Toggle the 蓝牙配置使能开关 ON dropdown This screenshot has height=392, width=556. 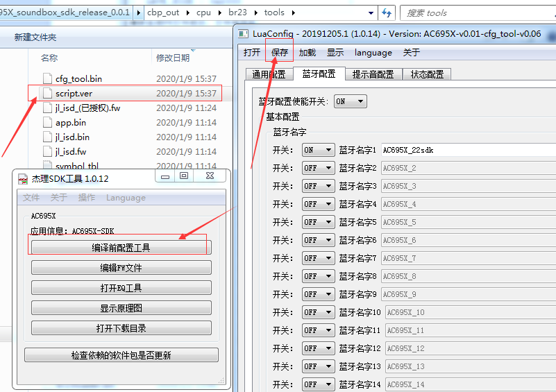coord(351,101)
